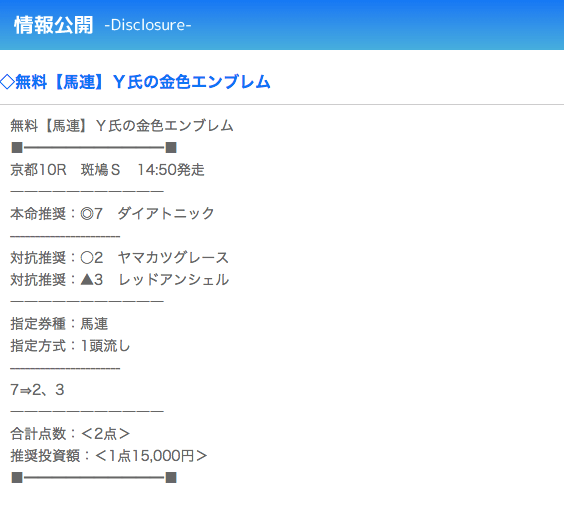Select horse name レッドアンシェル
Image resolution: width=564 pixels, height=519 pixels.
[173, 279]
